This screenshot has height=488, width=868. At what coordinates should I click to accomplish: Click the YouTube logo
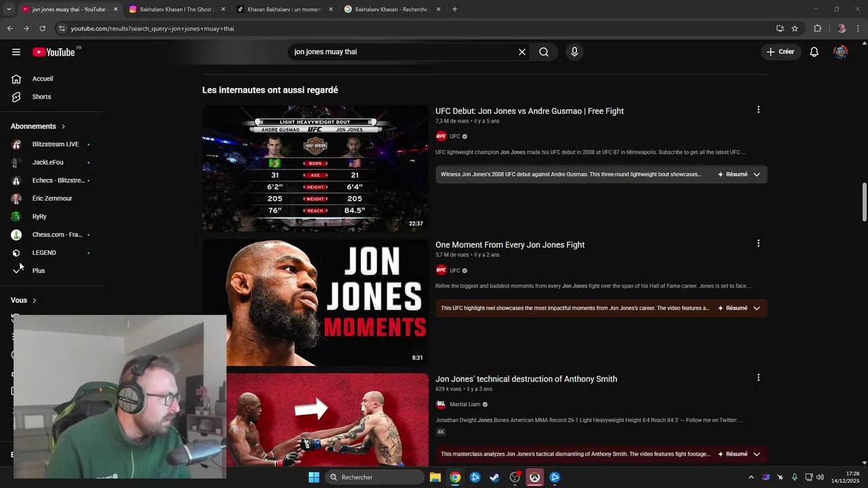[54, 52]
